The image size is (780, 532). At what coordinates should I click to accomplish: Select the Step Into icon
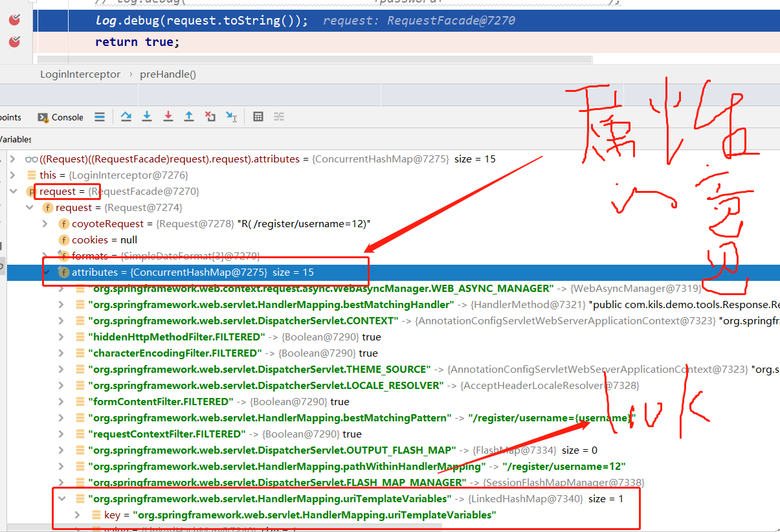click(147, 116)
